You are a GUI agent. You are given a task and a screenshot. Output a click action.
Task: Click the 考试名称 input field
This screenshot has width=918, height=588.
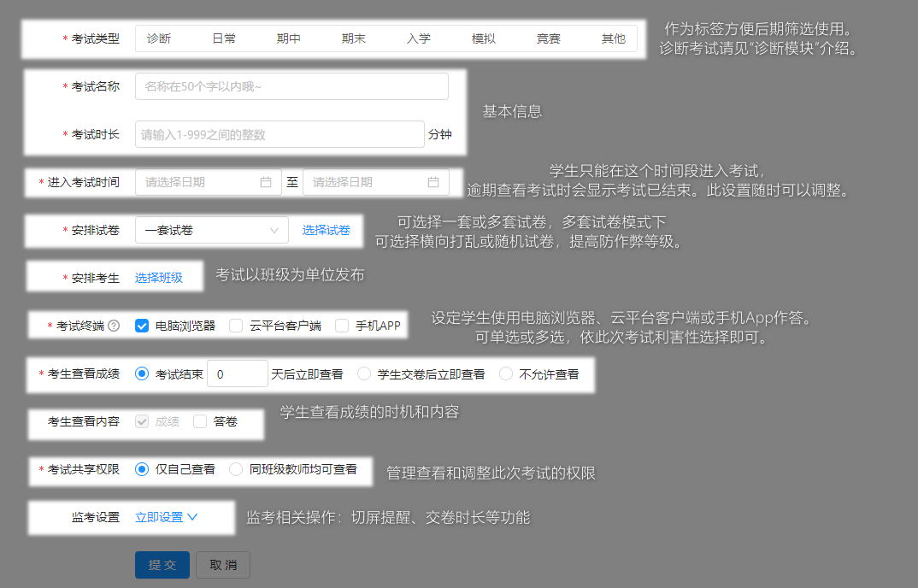click(291, 86)
